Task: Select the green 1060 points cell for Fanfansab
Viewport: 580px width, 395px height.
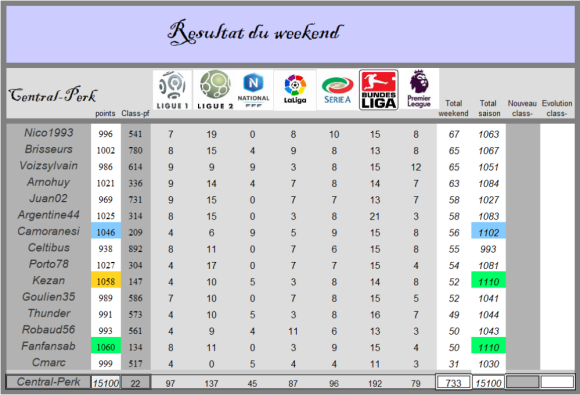Action: tap(106, 347)
